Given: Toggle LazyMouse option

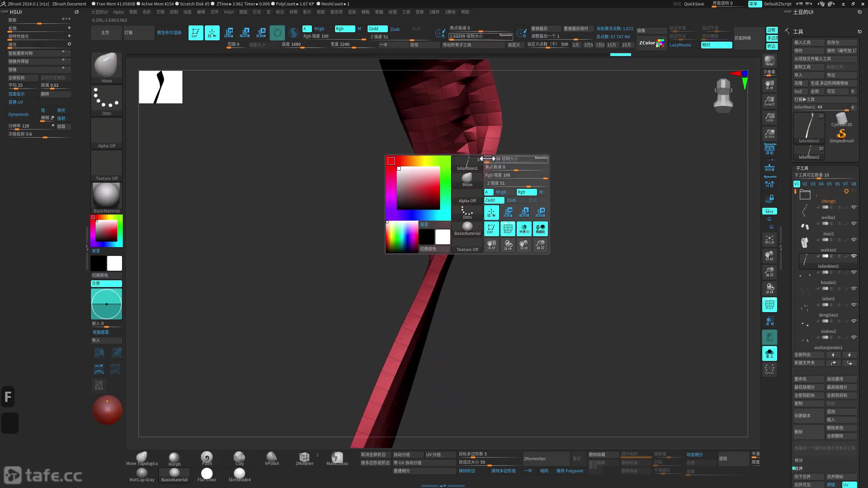Looking at the screenshot, I should point(680,45).
